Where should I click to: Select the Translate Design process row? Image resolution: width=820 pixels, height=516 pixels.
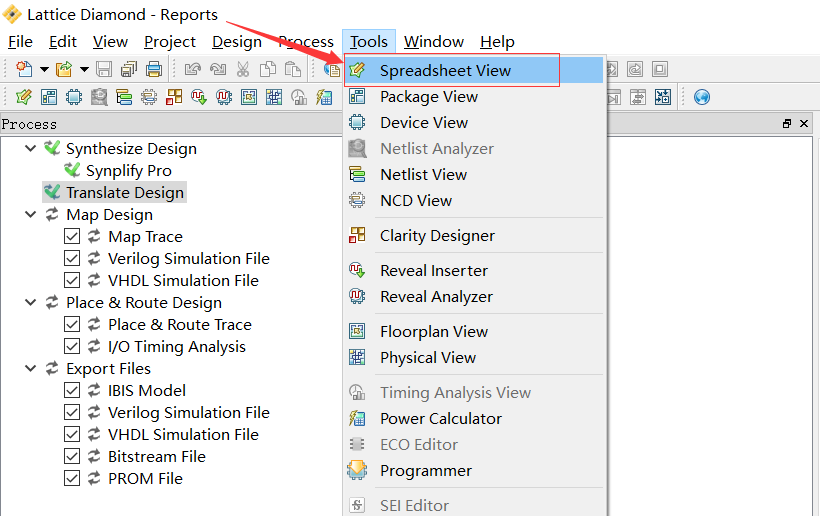(x=115, y=192)
